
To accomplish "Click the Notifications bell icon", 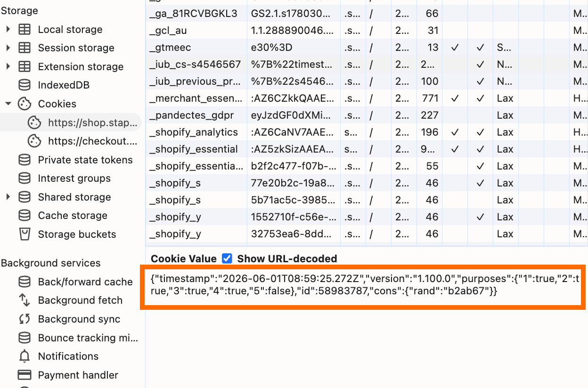I will pos(24,356).
